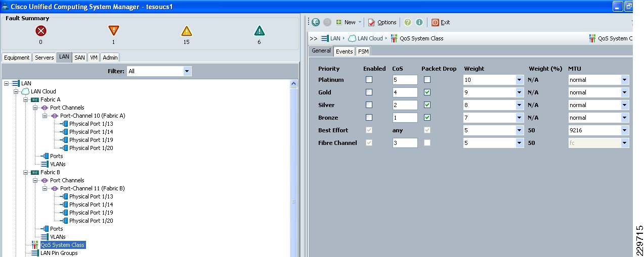Click the Fabric B switch icon
The image size is (644, 257).
34,172
